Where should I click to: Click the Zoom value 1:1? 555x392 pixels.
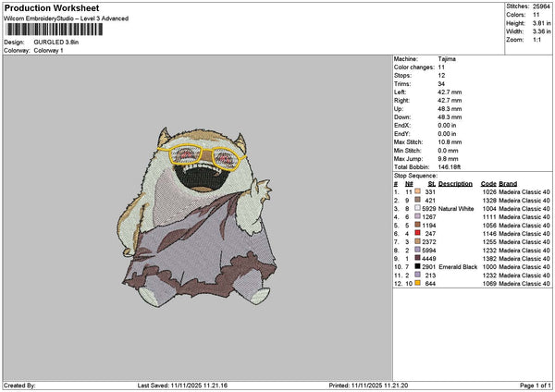click(536, 40)
